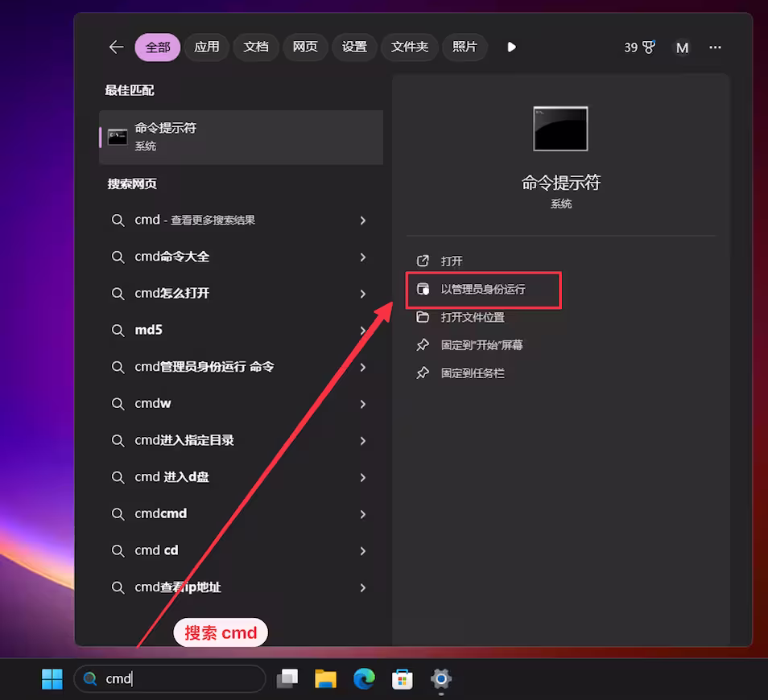Image resolution: width=768 pixels, height=700 pixels.
Task: Click search icon beside cmd cd
Action: tap(118, 550)
